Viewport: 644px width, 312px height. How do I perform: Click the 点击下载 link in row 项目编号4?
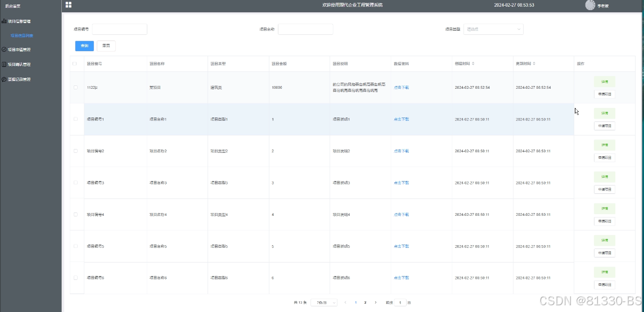point(401,214)
